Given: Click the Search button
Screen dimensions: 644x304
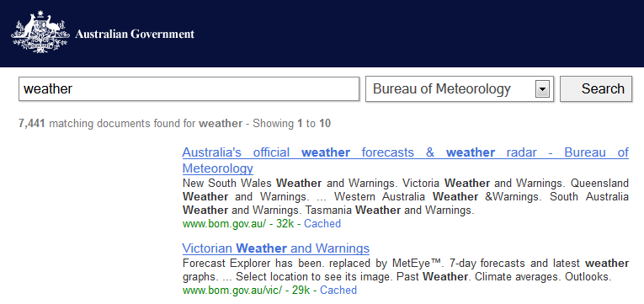Looking at the screenshot, I should pos(596,88).
